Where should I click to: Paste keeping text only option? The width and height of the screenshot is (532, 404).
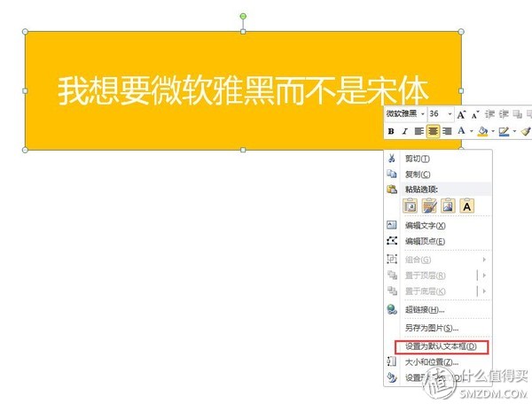[467, 206]
